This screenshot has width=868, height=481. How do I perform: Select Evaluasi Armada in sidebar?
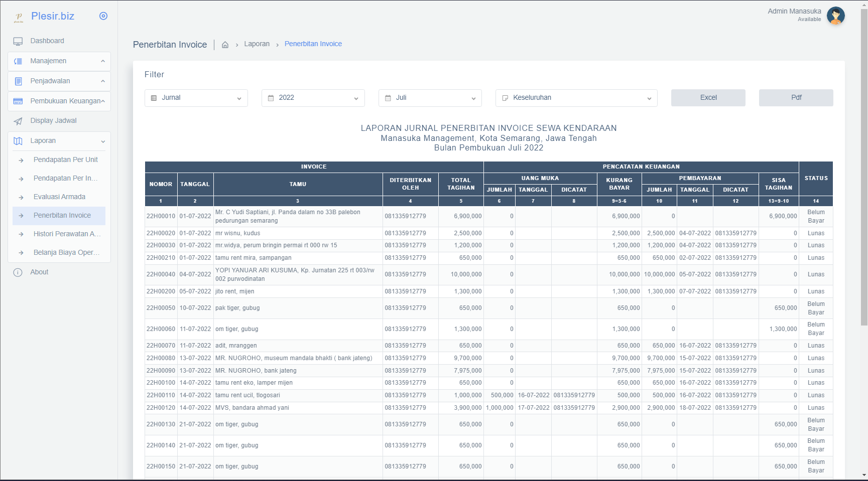pos(59,197)
